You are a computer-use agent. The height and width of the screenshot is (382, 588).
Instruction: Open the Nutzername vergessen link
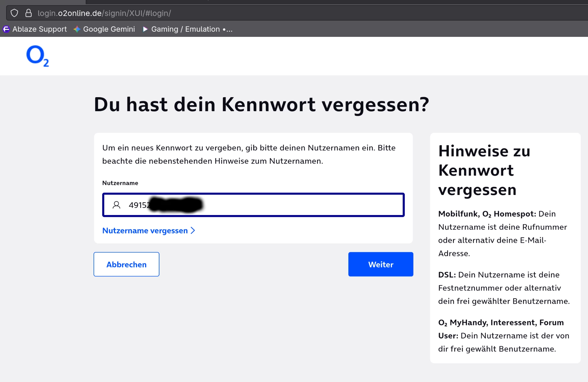(145, 231)
